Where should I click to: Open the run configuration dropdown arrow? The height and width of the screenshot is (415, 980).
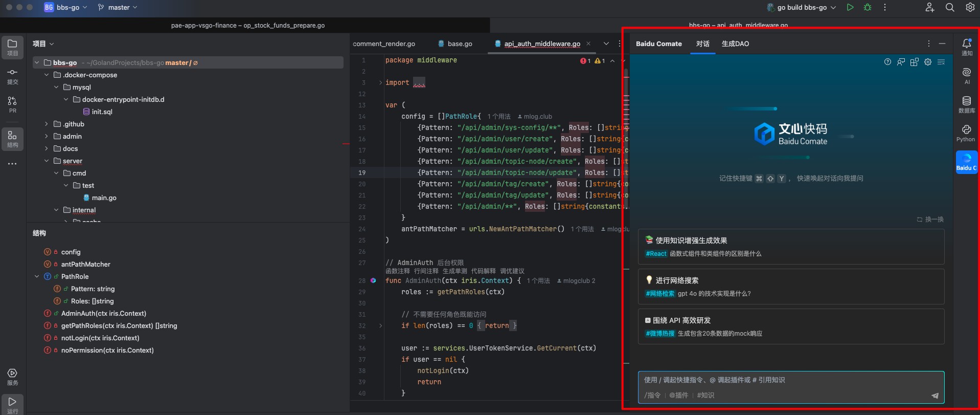(833, 7)
